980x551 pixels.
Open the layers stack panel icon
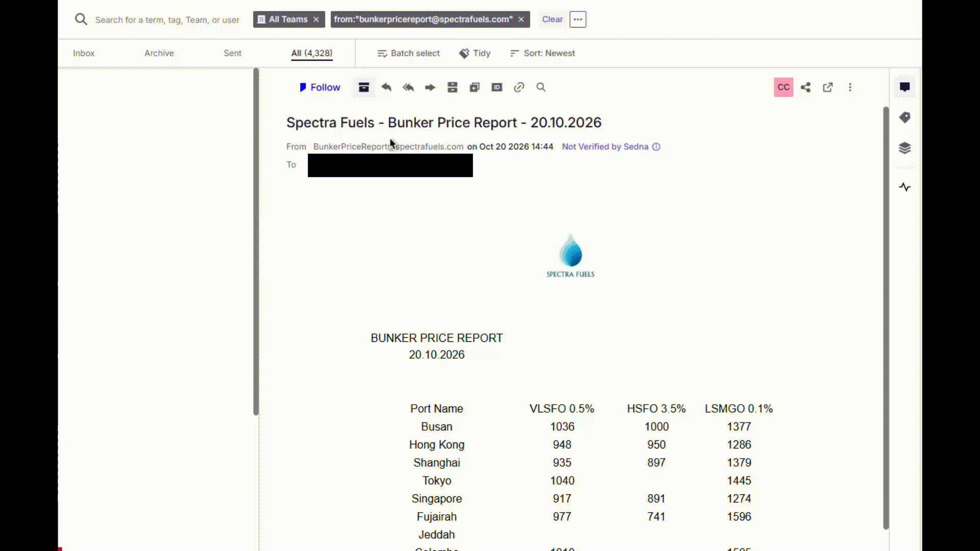[904, 148]
